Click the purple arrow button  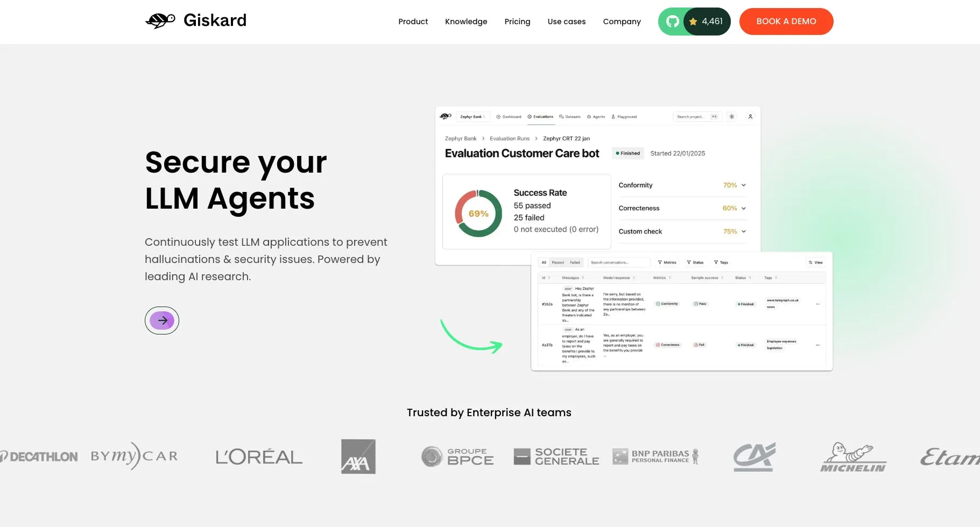point(162,321)
